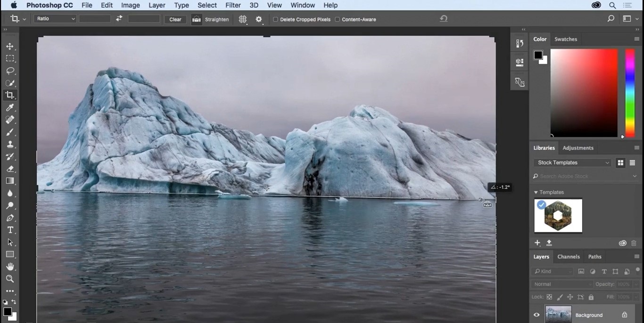Open the Stock Templates library dropdown
The height and width of the screenshot is (323, 644).
(573, 162)
